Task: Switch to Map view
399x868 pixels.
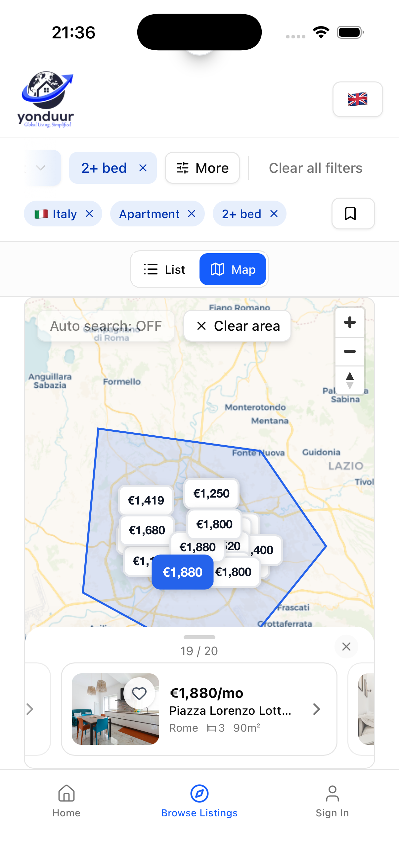Action: 232,269
